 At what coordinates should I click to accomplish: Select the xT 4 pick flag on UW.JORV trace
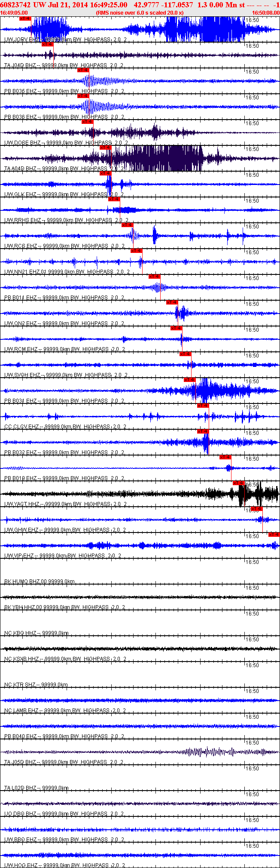(25, 18)
